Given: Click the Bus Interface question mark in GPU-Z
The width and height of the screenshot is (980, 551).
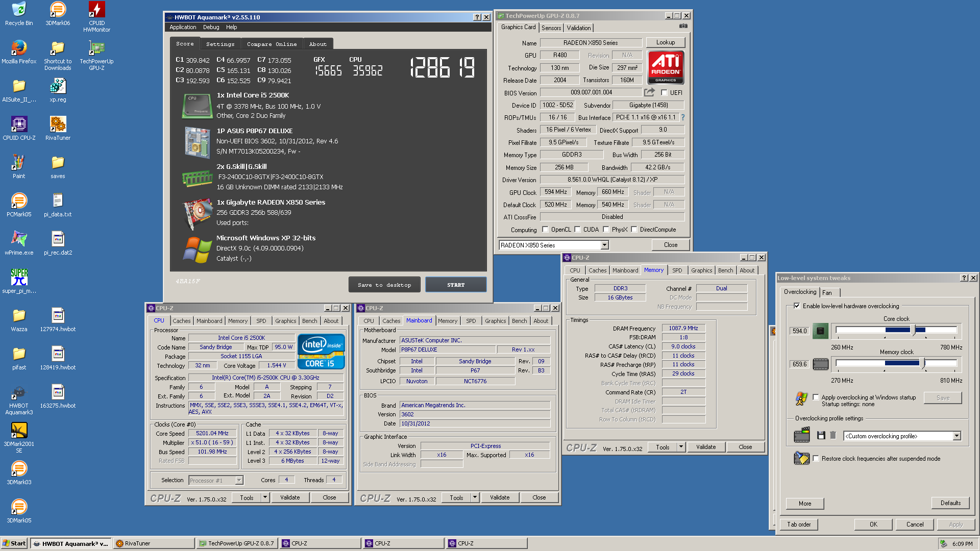Looking at the screenshot, I should pyautogui.click(x=682, y=117).
